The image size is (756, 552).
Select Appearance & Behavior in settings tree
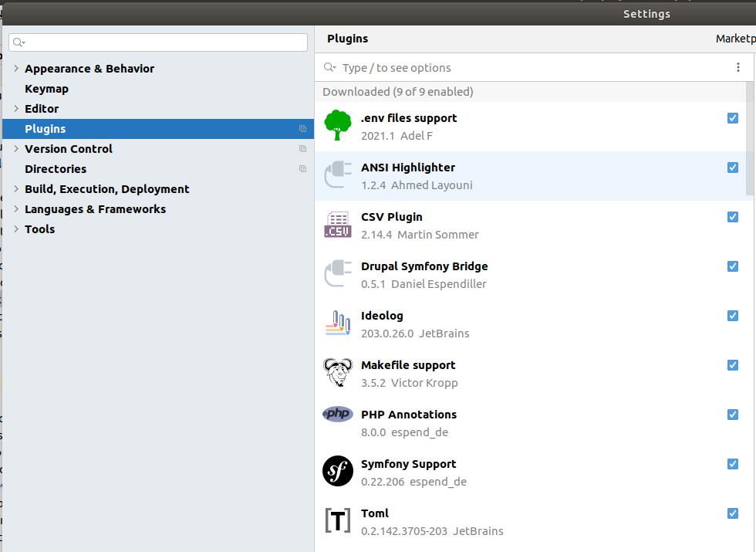(89, 69)
